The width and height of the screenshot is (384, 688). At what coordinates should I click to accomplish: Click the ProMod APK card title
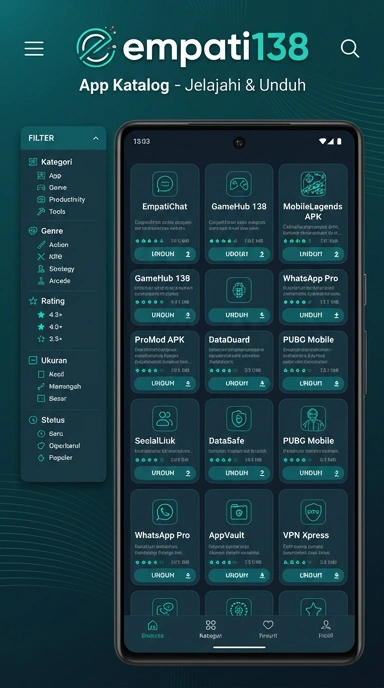[x=159, y=340]
